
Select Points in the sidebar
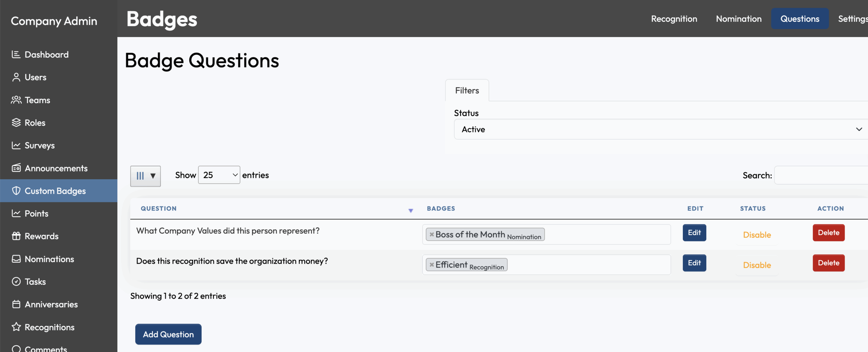click(37, 213)
